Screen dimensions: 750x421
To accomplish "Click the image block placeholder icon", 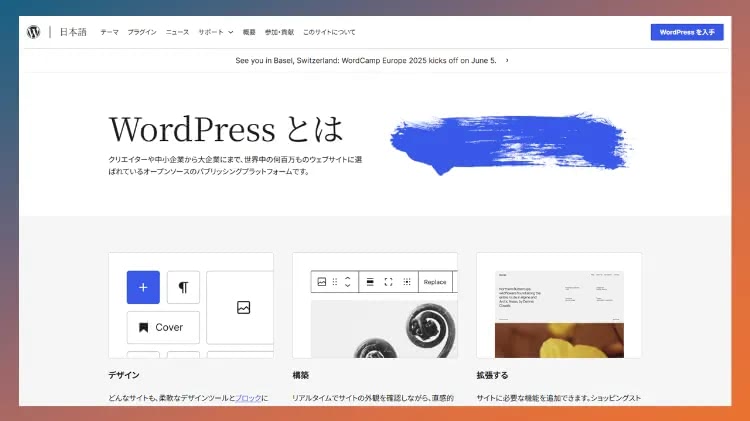I will 243,307.
